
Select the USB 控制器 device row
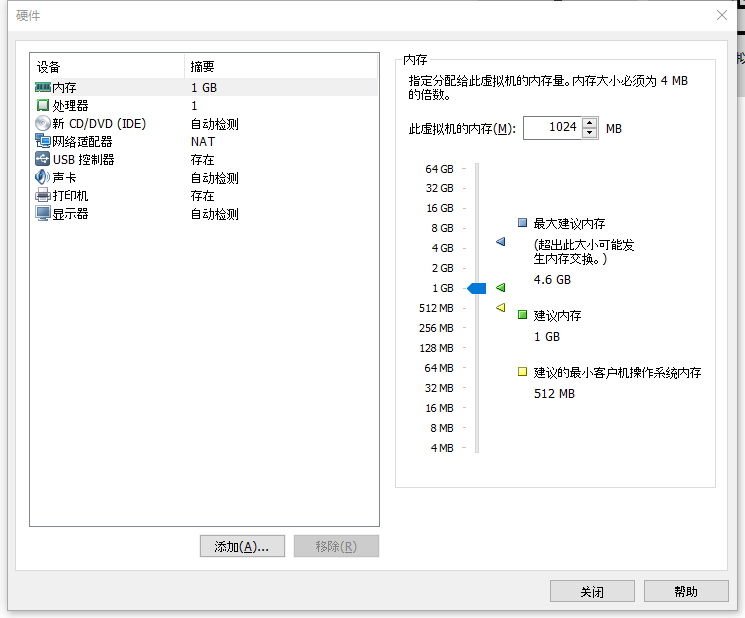(x=204, y=160)
